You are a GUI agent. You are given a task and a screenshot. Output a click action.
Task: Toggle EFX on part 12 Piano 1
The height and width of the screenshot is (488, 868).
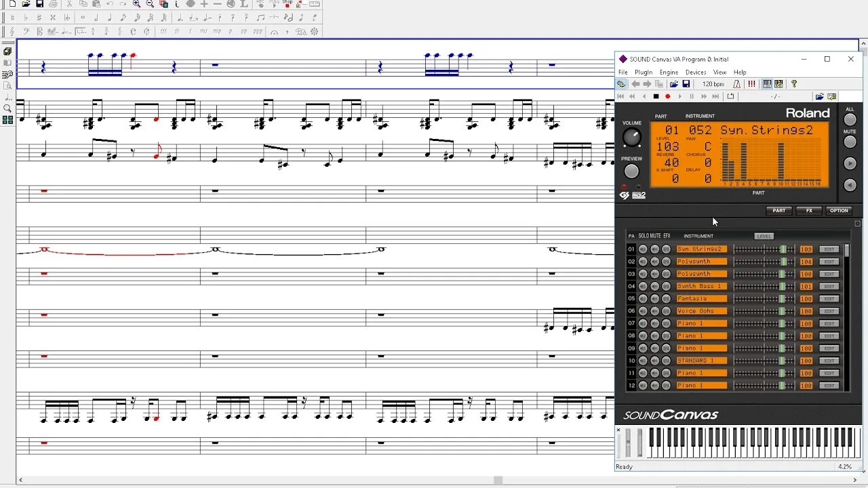tap(666, 386)
